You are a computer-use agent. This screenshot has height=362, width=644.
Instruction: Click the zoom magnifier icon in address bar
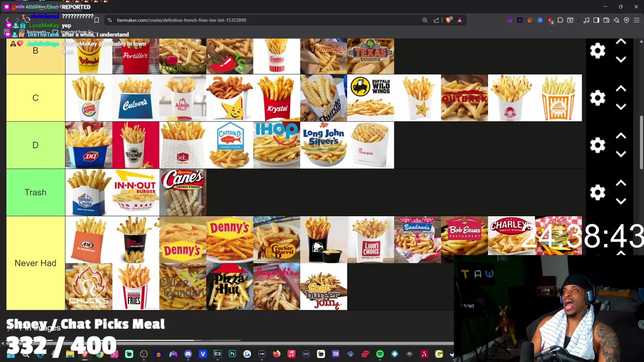[425, 20]
